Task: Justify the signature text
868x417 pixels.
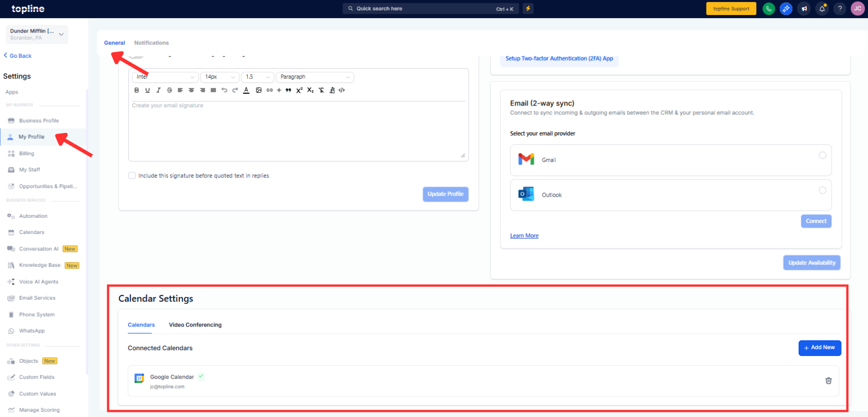Action: (213, 90)
